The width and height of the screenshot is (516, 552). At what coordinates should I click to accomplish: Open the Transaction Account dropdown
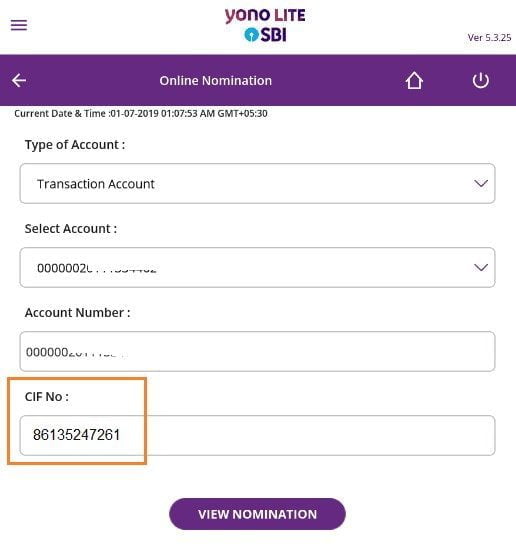click(x=257, y=183)
